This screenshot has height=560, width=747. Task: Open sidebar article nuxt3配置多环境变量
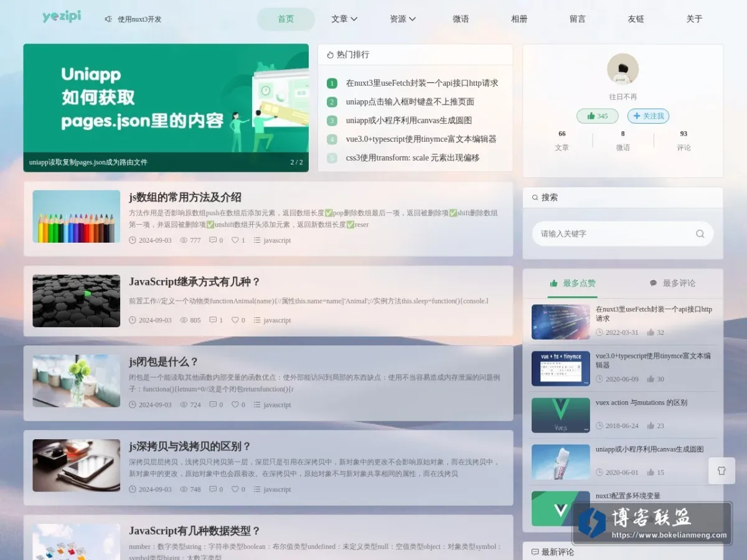coord(628,496)
